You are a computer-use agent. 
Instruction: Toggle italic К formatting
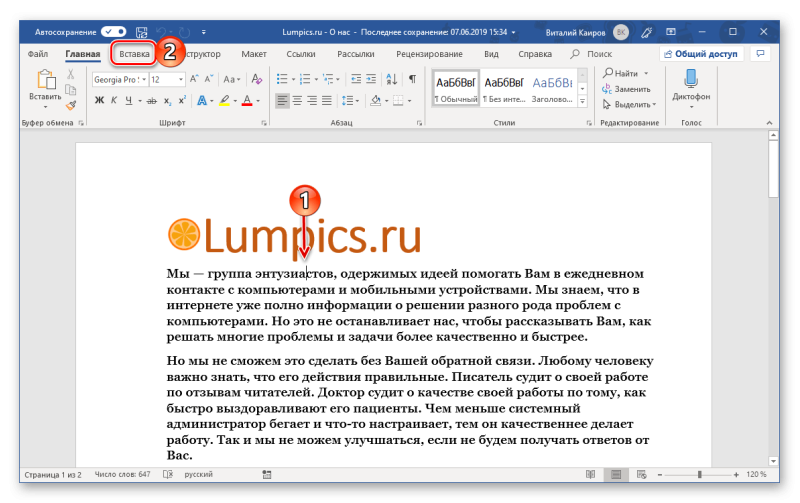(x=114, y=100)
